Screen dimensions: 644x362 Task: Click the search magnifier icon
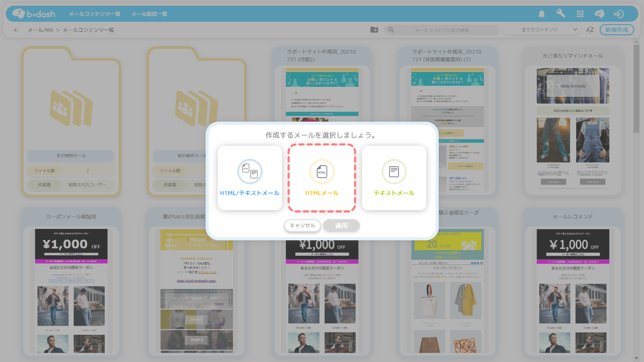coord(391,30)
